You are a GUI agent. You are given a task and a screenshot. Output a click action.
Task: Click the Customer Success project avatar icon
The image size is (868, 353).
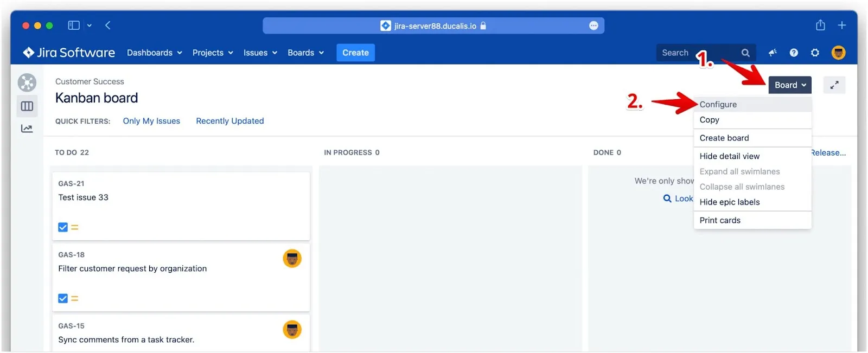27,83
